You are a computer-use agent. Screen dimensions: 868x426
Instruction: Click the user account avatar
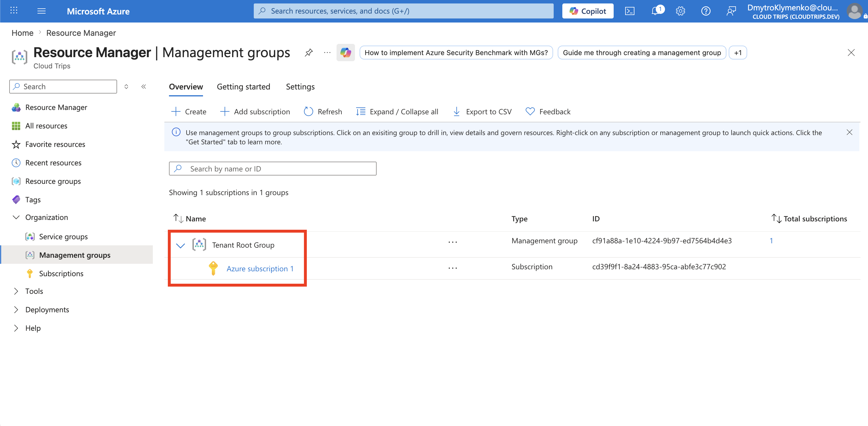[x=854, y=11]
